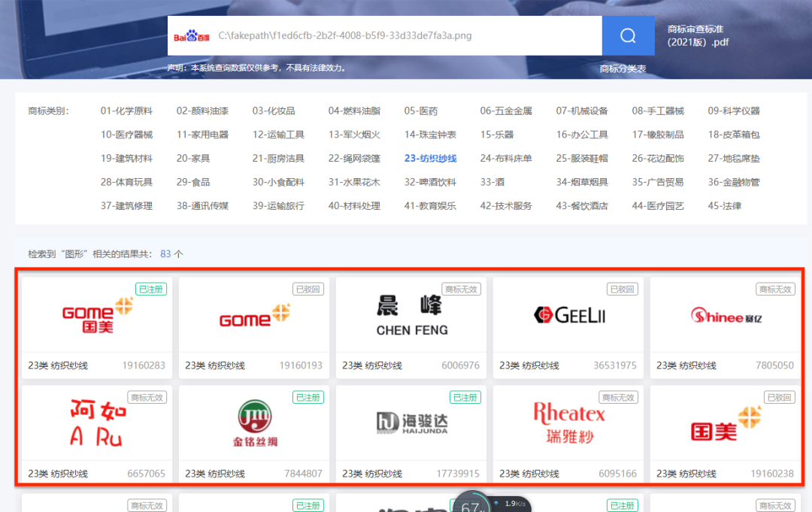Select category 35-广告贸易
The width and height of the screenshot is (812, 512).
click(x=658, y=182)
